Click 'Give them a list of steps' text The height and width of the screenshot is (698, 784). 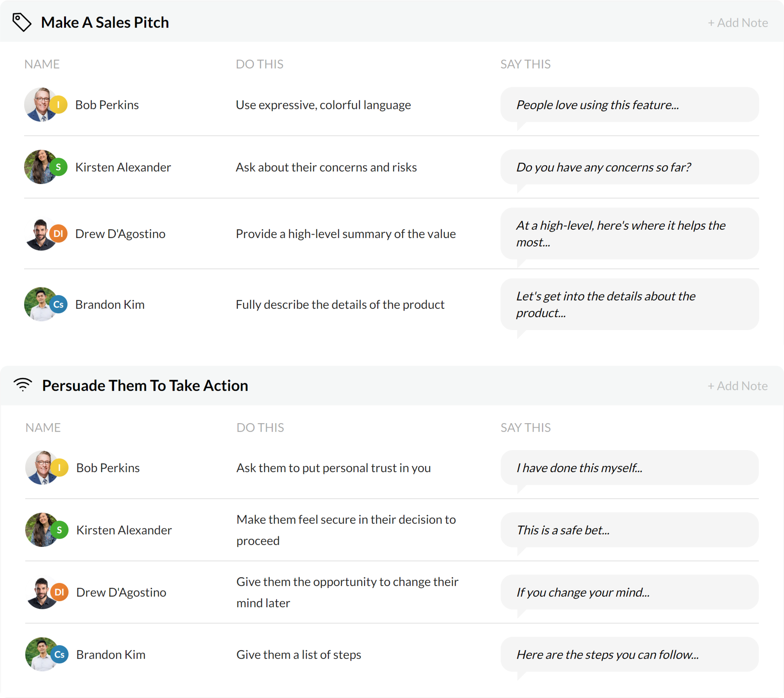[299, 654]
